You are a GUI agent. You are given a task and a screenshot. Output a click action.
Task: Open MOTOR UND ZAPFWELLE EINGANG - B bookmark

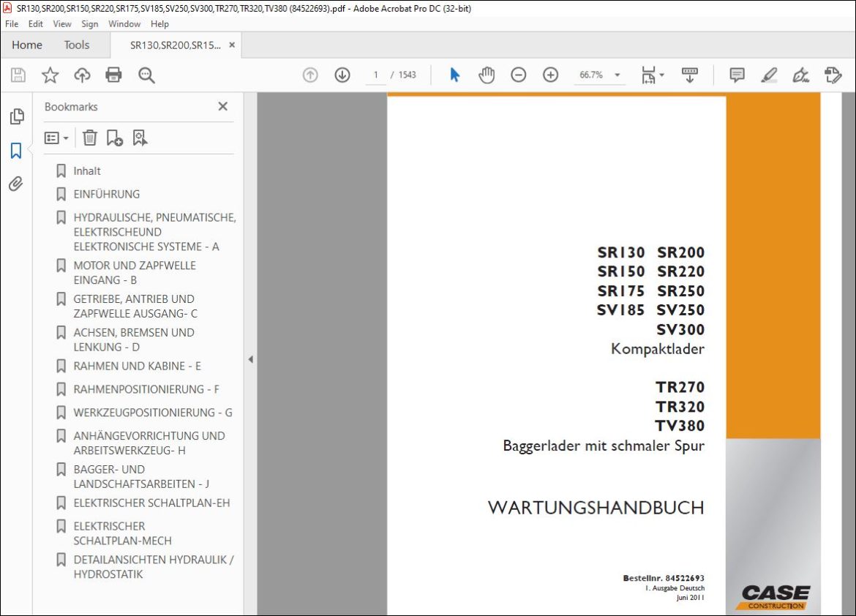(135, 272)
